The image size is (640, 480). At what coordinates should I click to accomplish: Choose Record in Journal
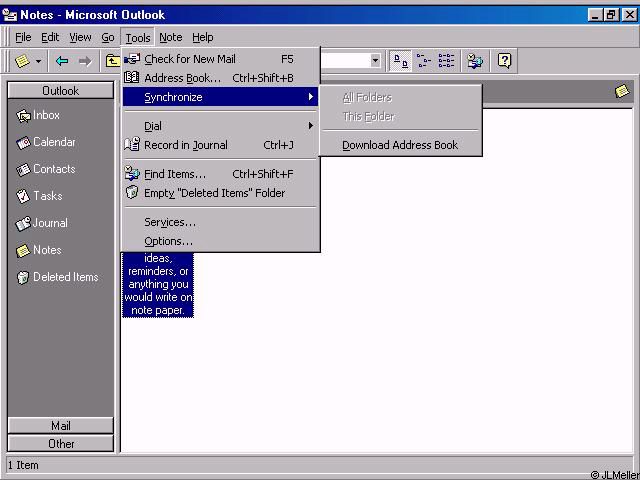click(x=220, y=145)
